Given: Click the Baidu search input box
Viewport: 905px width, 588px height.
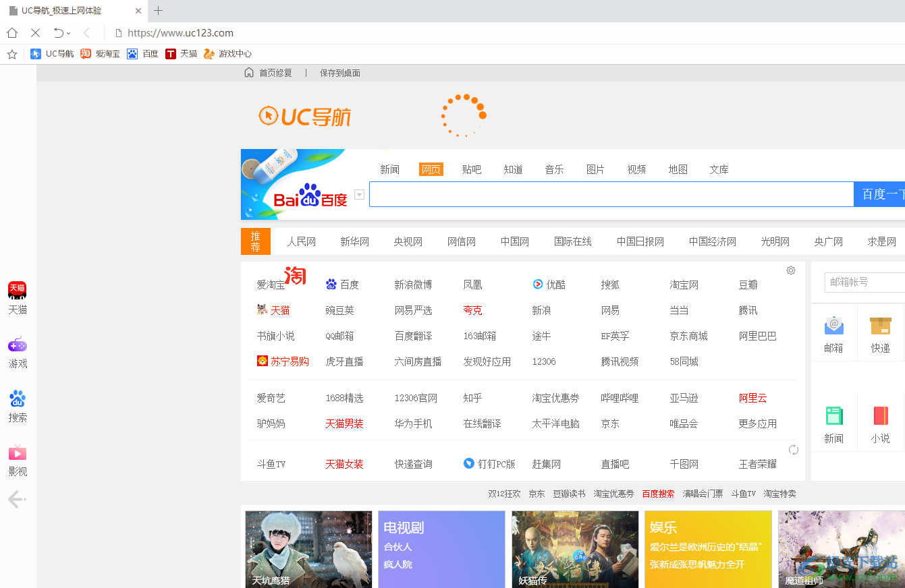Looking at the screenshot, I should coord(611,194).
